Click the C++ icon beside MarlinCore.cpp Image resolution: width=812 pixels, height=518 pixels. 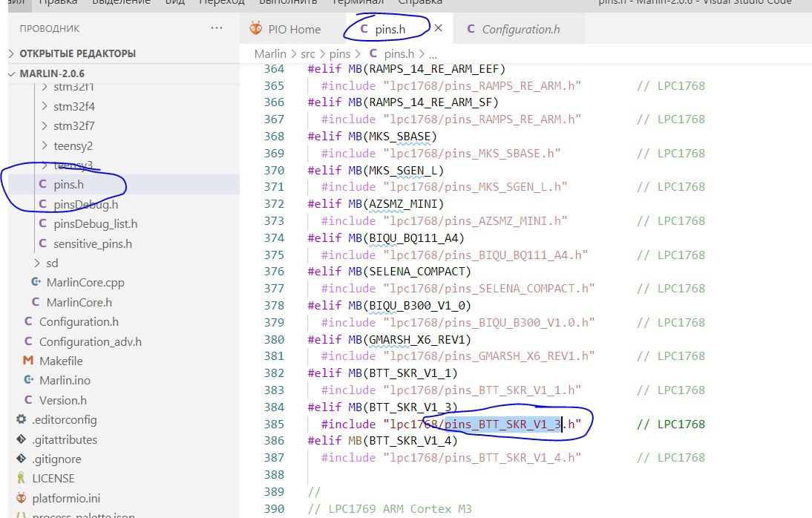(x=36, y=282)
